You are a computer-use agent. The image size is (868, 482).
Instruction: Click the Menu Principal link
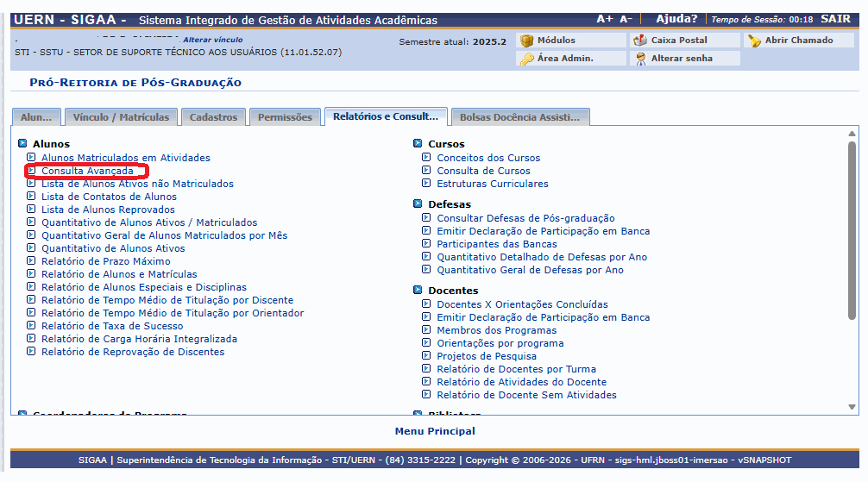(434, 431)
